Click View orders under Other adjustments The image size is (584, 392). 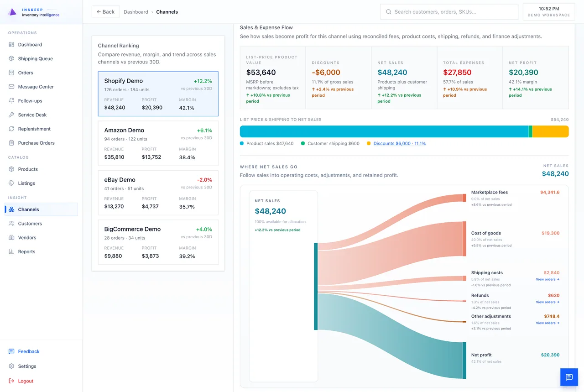(547, 323)
